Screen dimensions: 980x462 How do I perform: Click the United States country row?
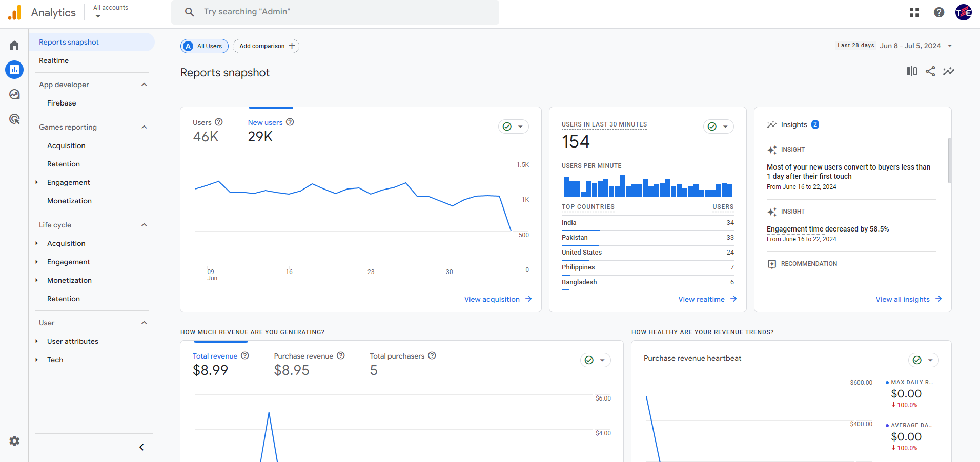[648, 253]
